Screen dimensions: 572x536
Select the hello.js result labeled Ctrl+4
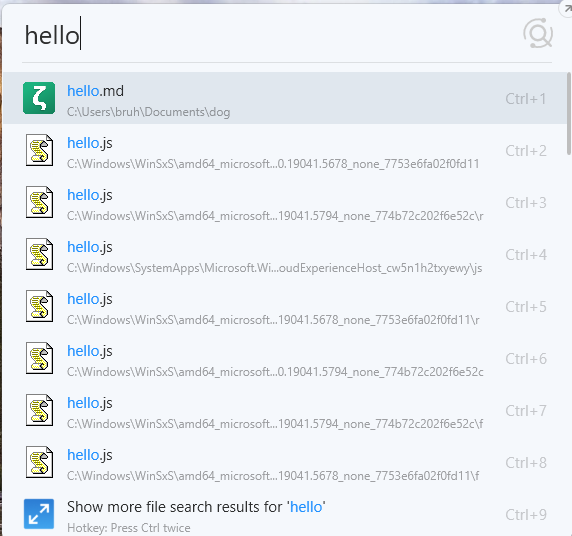coord(285,254)
